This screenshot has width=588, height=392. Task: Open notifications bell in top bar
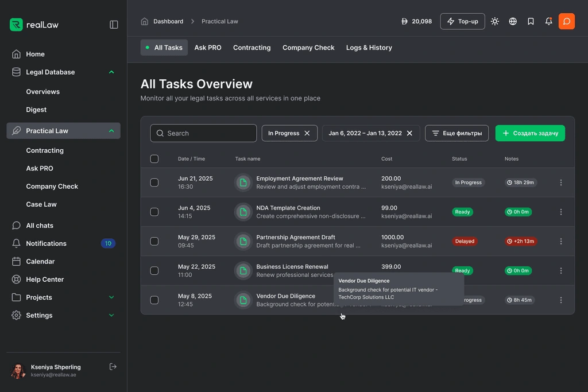548,21
